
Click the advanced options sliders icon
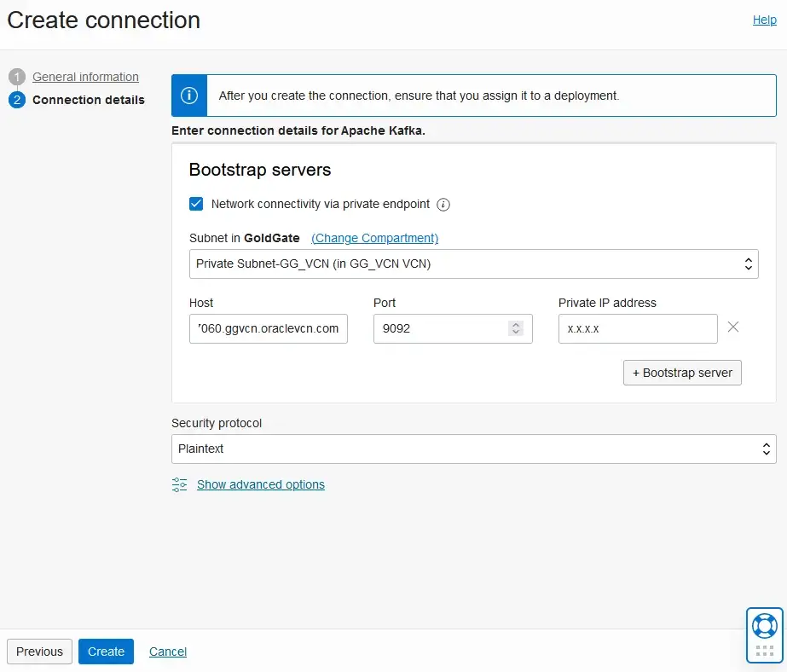click(179, 484)
